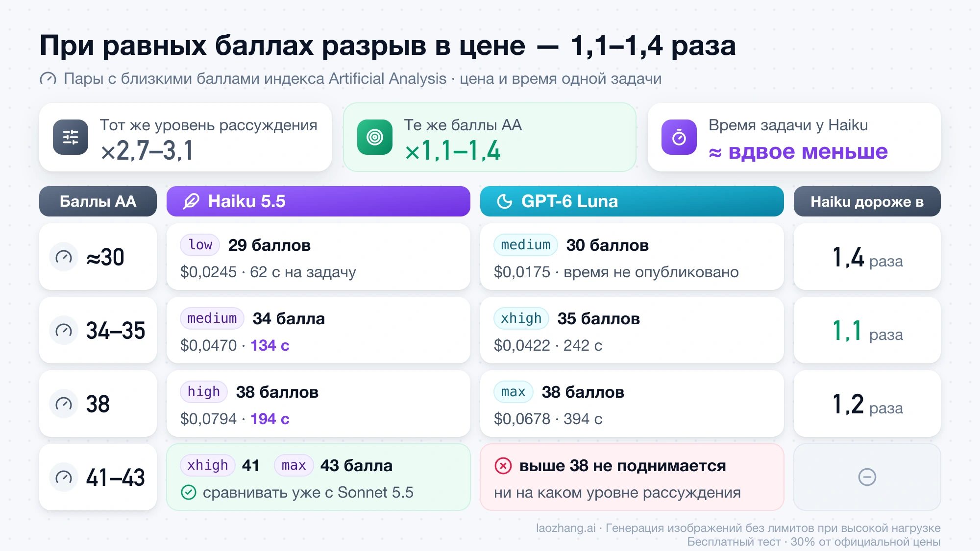Click the $0,0245 · 62 с на задачу line
This screenshot has width=980, height=551.
pos(268,272)
